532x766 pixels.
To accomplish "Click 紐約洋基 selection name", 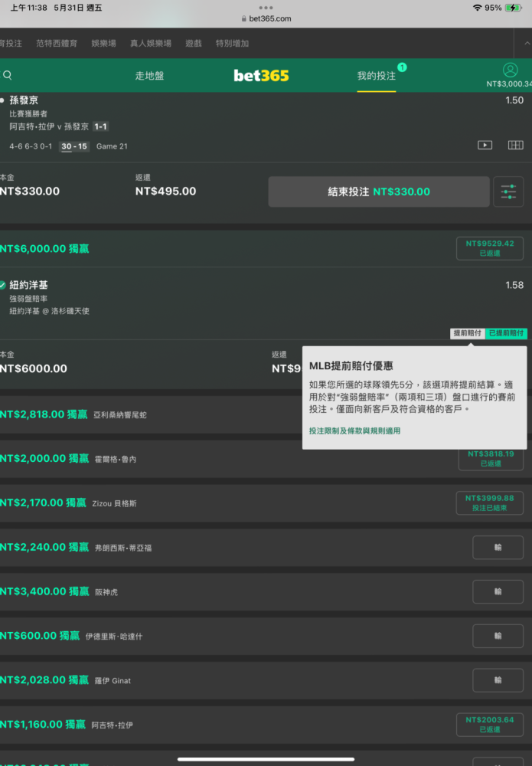I will pos(28,285).
